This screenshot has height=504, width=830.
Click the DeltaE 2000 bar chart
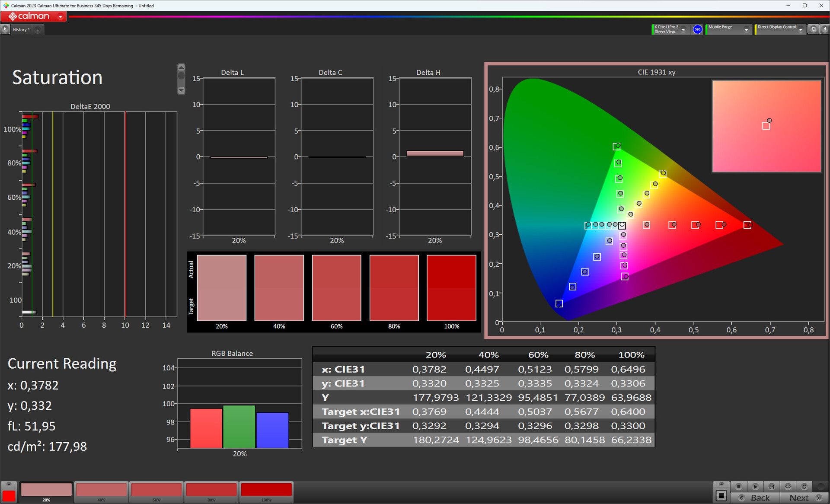click(x=99, y=214)
